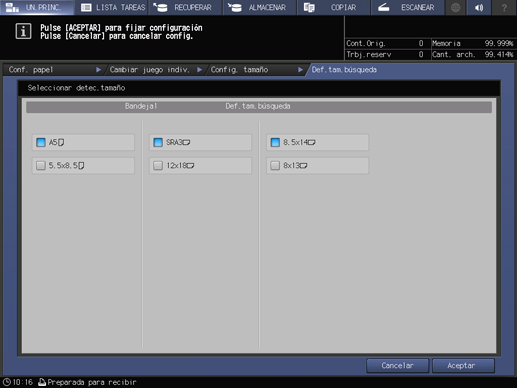
Task: Toggle the A5 size checkbox
Action: [41, 142]
